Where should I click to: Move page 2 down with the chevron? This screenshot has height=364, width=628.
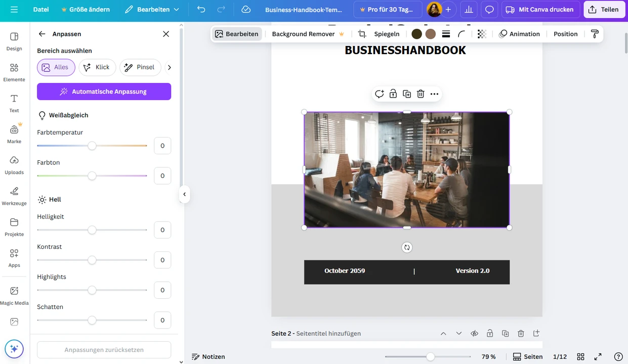pyautogui.click(x=459, y=334)
